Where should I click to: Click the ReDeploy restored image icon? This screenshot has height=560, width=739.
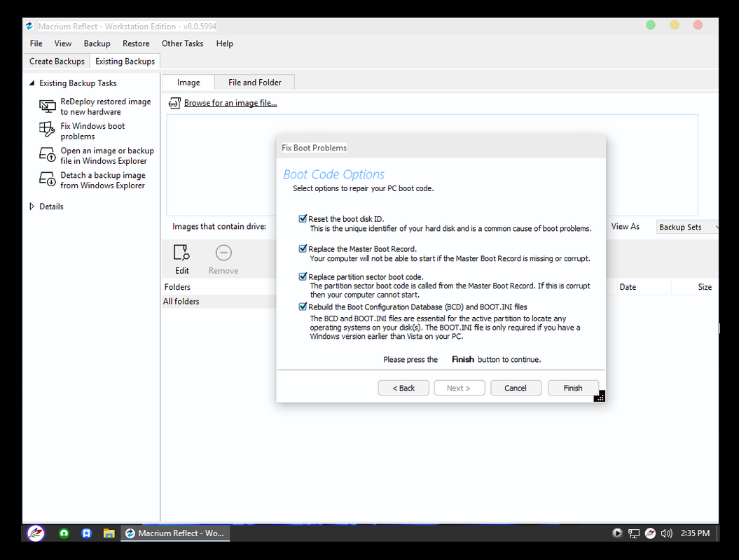(47, 106)
